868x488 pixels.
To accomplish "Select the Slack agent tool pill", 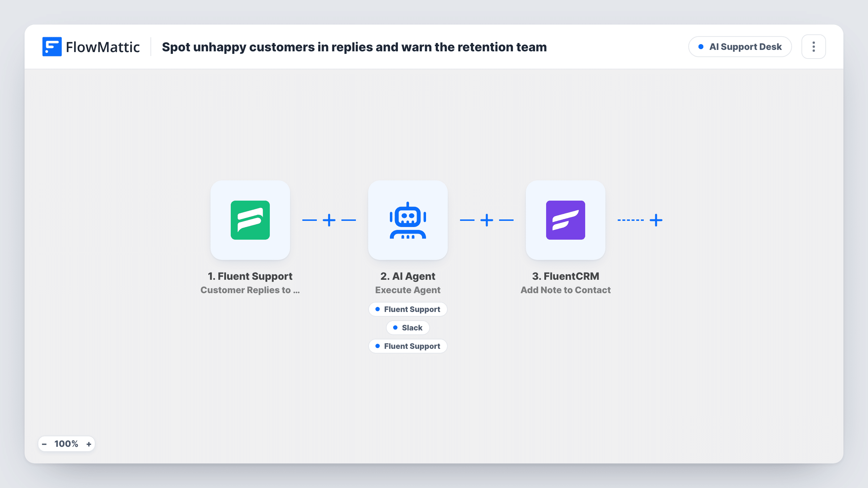I will 408,328.
